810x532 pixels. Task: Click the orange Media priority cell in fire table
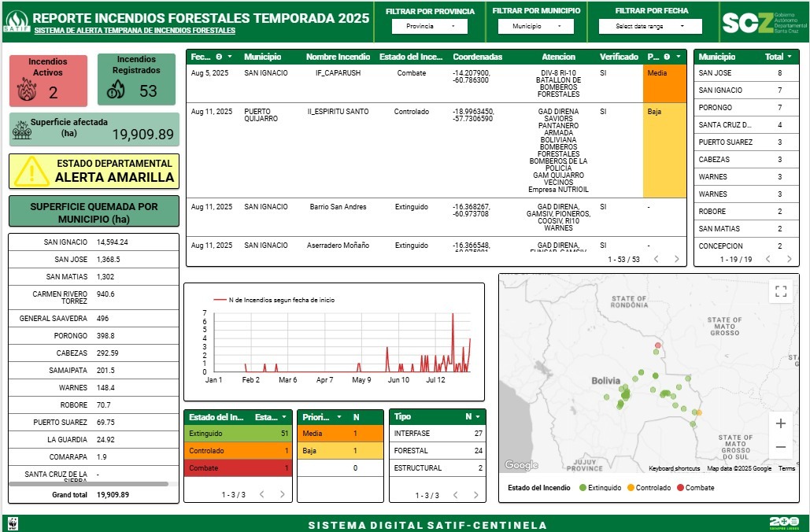[665, 83]
